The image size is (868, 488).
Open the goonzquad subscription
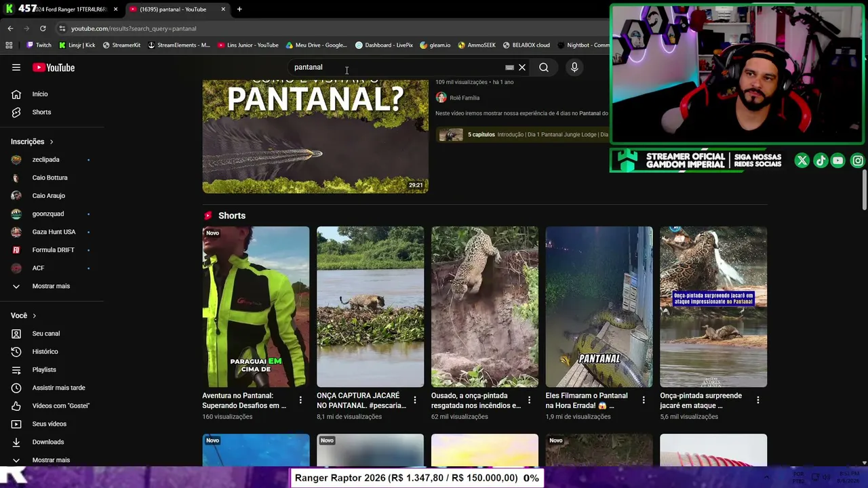(x=52, y=213)
